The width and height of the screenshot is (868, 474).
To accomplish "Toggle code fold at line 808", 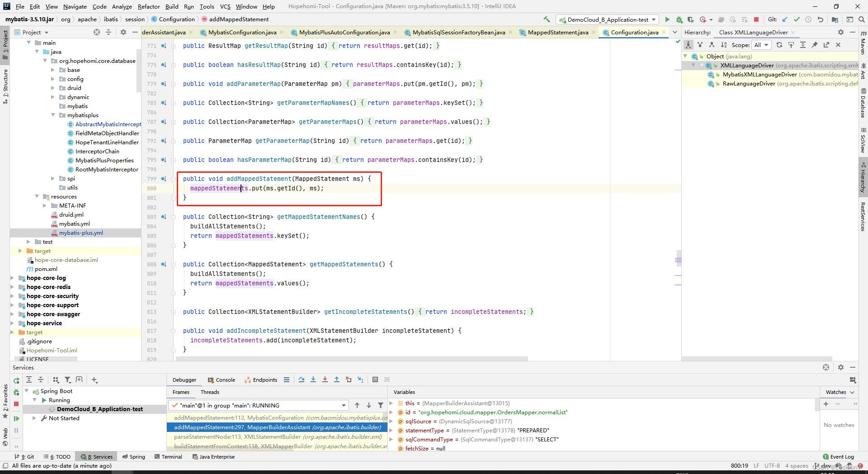I will (x=174, y=265).
